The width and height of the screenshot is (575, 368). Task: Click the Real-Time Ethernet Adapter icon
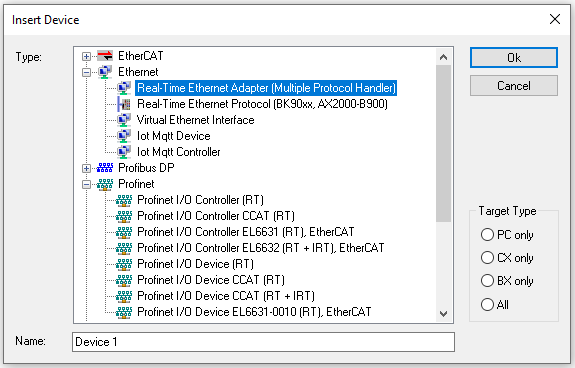(x=124, y=88)
